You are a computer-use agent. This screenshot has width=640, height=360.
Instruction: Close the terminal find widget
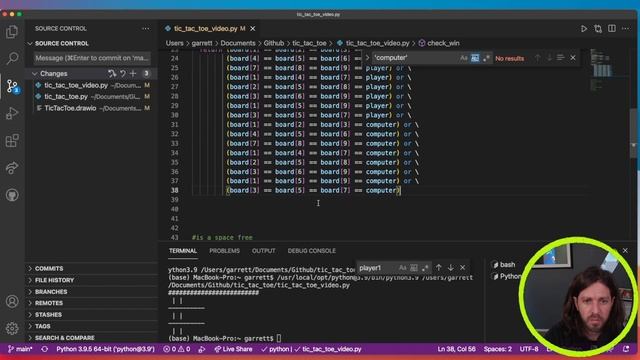click(462, 268)
